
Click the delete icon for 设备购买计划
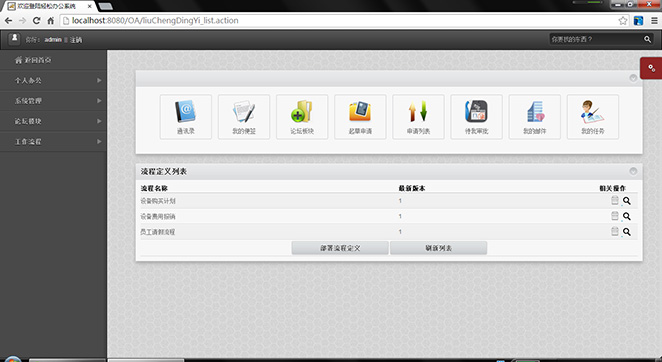tap(615, 201)
